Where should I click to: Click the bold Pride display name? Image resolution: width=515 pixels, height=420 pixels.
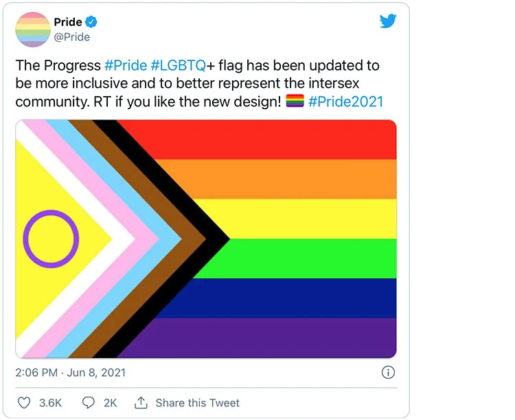click(x=68, y=22)
